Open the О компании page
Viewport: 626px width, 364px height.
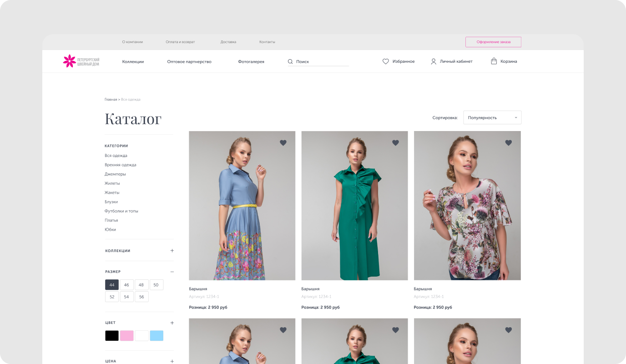[132, 42]
